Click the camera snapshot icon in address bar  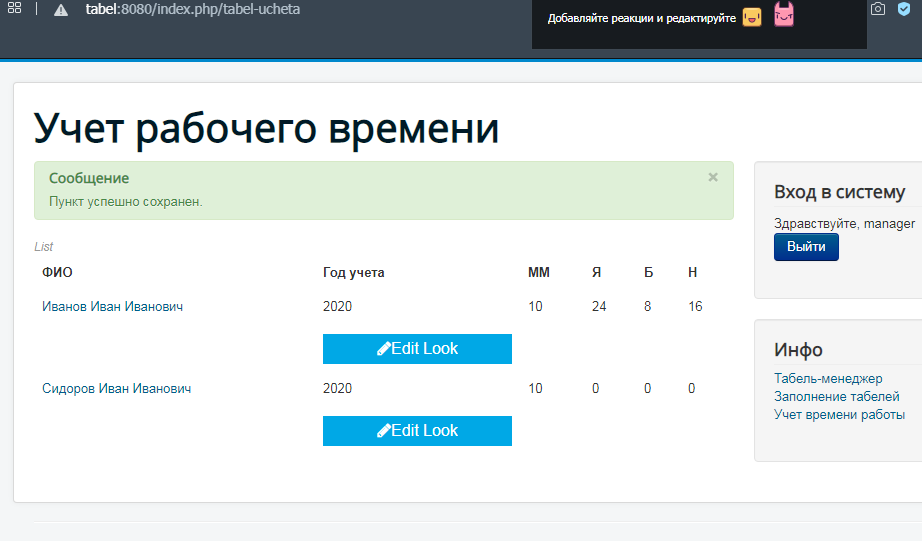(x=878, y=9)
